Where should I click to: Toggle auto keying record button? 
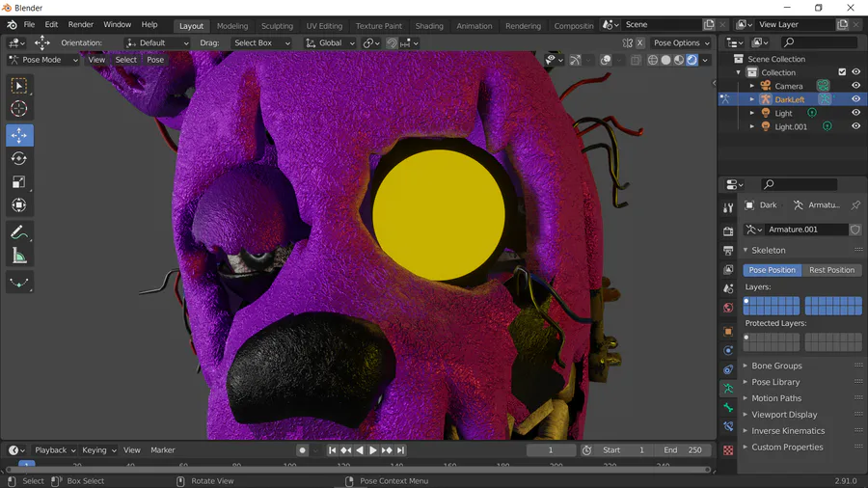(302, 450)
